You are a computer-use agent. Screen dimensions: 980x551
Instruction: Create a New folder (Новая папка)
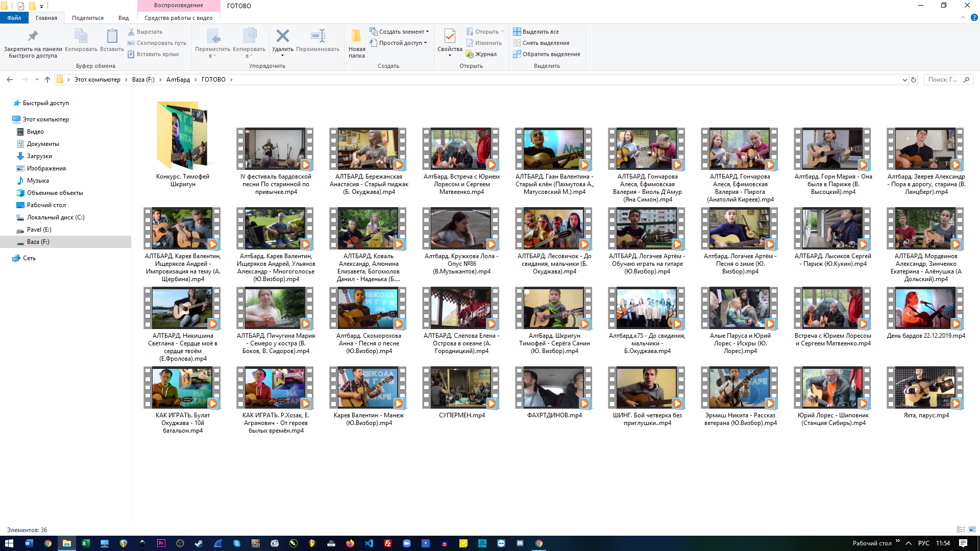point(357,44)
